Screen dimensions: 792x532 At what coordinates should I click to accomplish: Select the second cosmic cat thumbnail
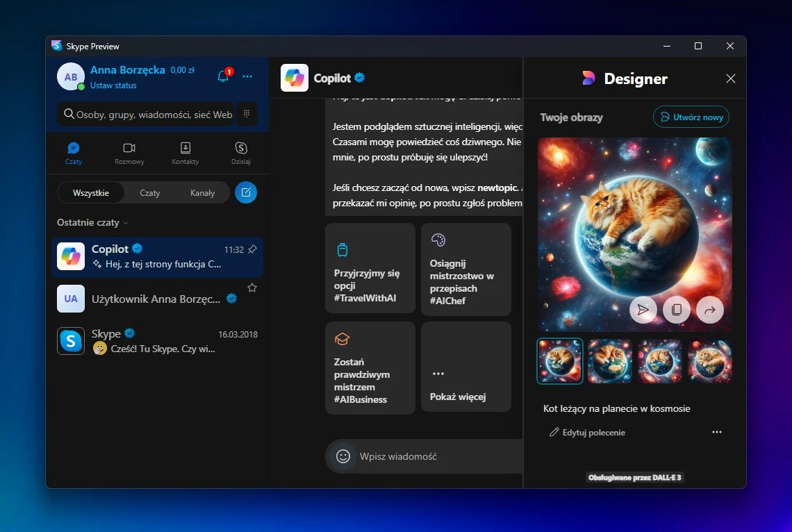click(x=609, y=361)
